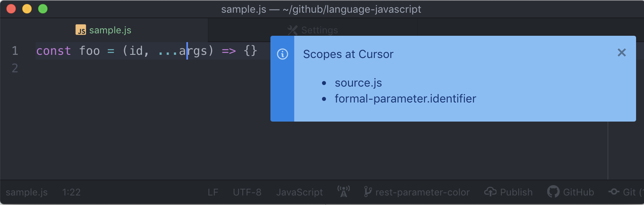This screenshot has width=644, height=205.
Task: Open cursor position 1:22 in status bar
Action: [x=71, y=192]
